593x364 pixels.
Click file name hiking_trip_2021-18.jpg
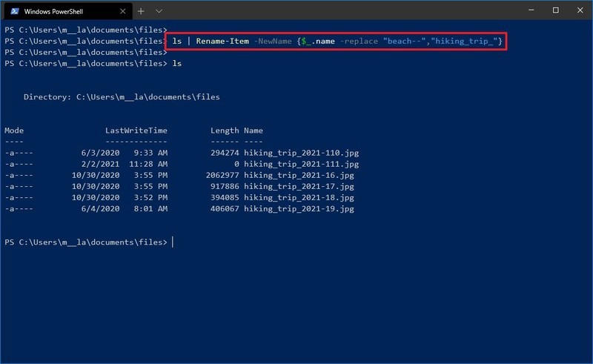[x=299, y=197]
